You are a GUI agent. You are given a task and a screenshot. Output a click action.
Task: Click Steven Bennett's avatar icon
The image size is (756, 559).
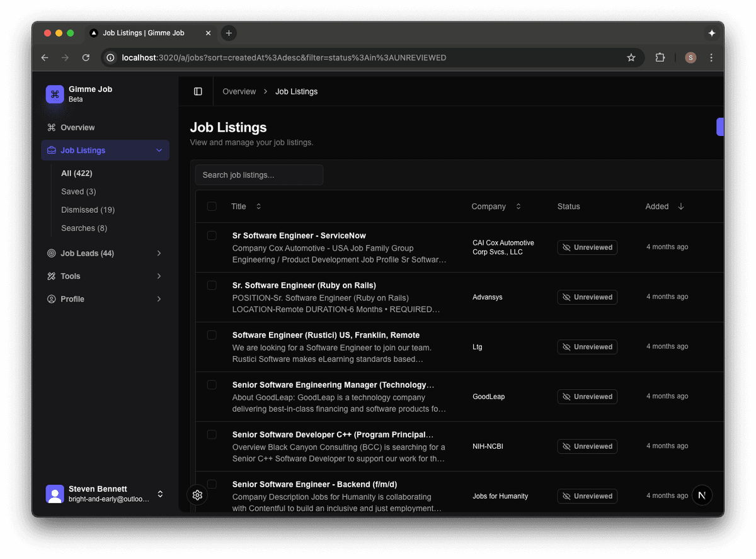(x=55, y=494)
